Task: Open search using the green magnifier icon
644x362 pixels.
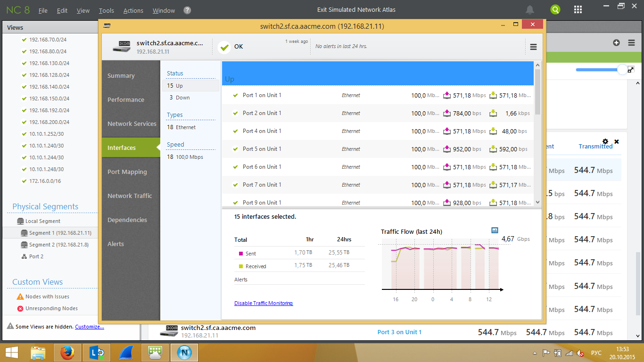Action: pos(555,9)
